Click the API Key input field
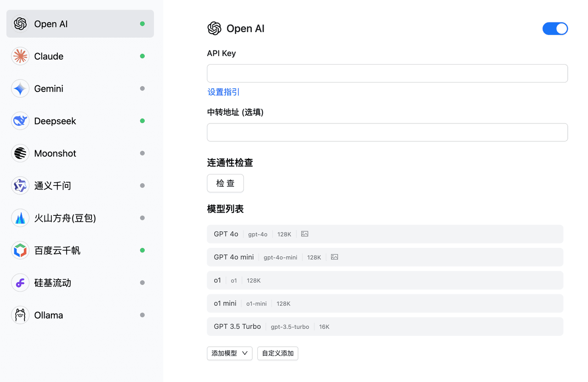 (x=387, y=73)
